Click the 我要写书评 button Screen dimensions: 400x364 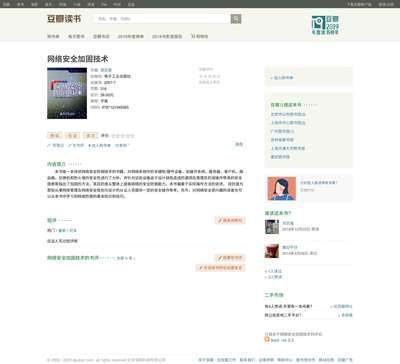(x=230, y=258)
